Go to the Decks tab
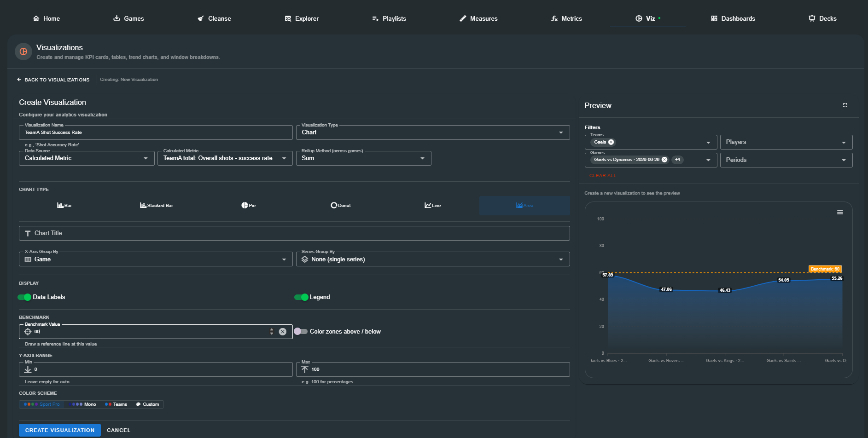This screenshot has width=868, height=438. pyautogui.click(x=822, y=18)
